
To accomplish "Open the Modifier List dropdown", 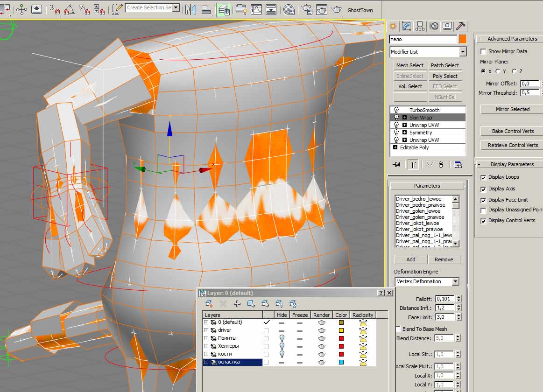I will point(463,52).
